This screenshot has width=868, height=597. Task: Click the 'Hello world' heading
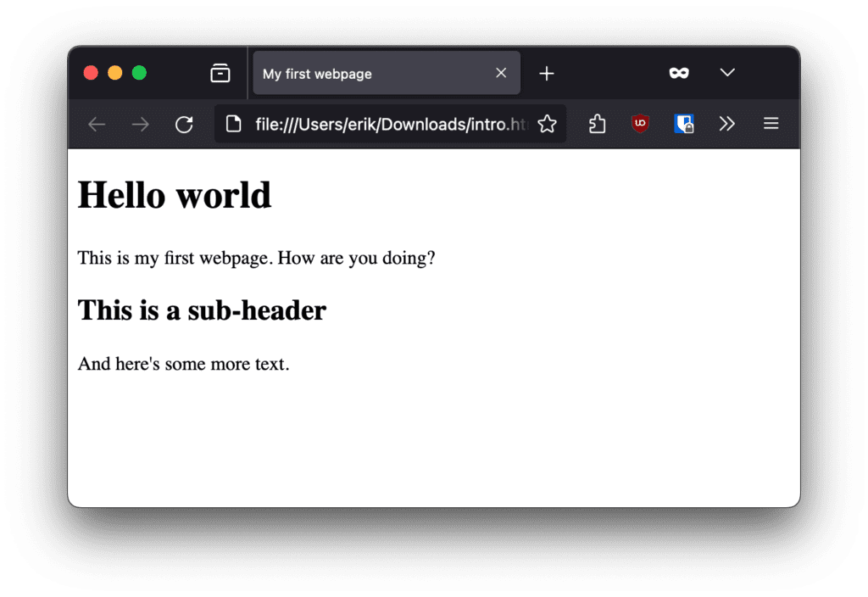(x=175, y=196)
